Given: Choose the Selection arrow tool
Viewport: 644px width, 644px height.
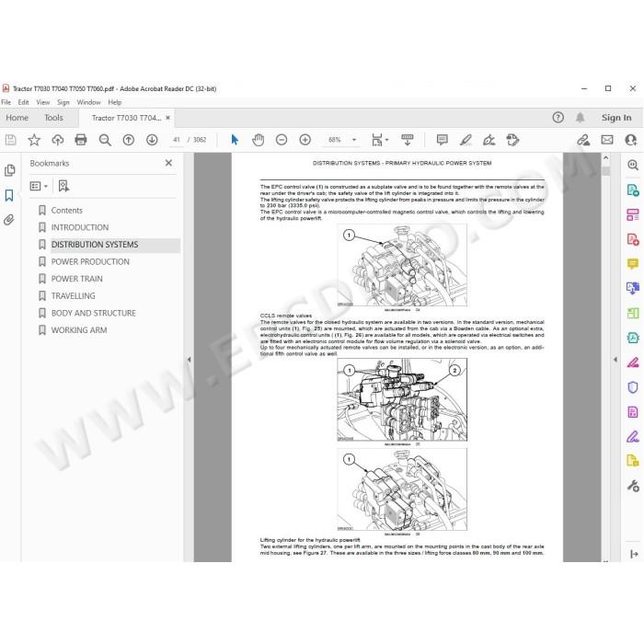Looking at the screenshot, I should pos(235,140).
